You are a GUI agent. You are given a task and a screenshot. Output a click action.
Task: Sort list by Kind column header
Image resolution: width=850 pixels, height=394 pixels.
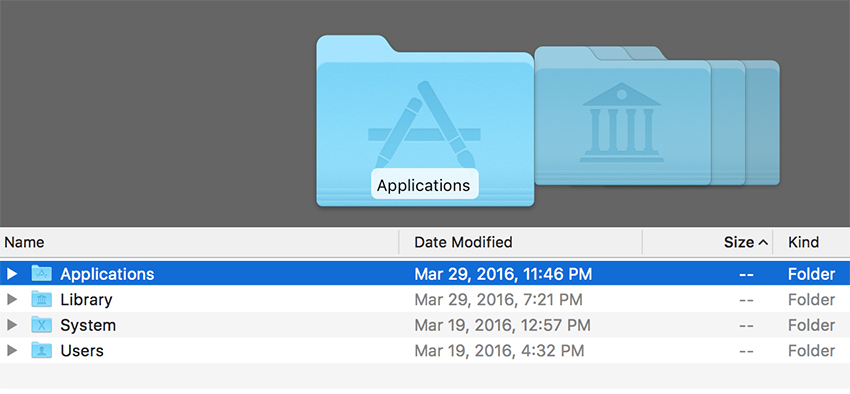812,242
